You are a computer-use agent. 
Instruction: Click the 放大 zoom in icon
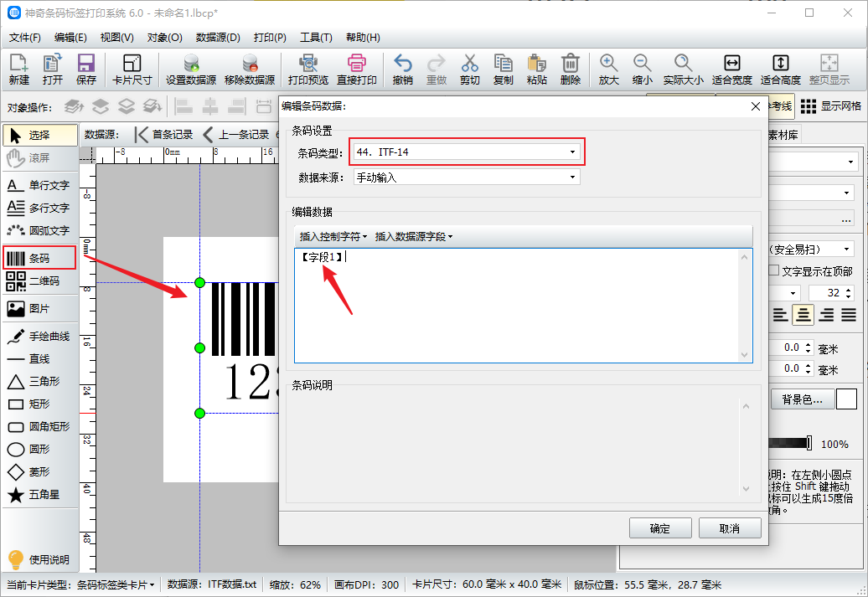click(x=608, y=69)
